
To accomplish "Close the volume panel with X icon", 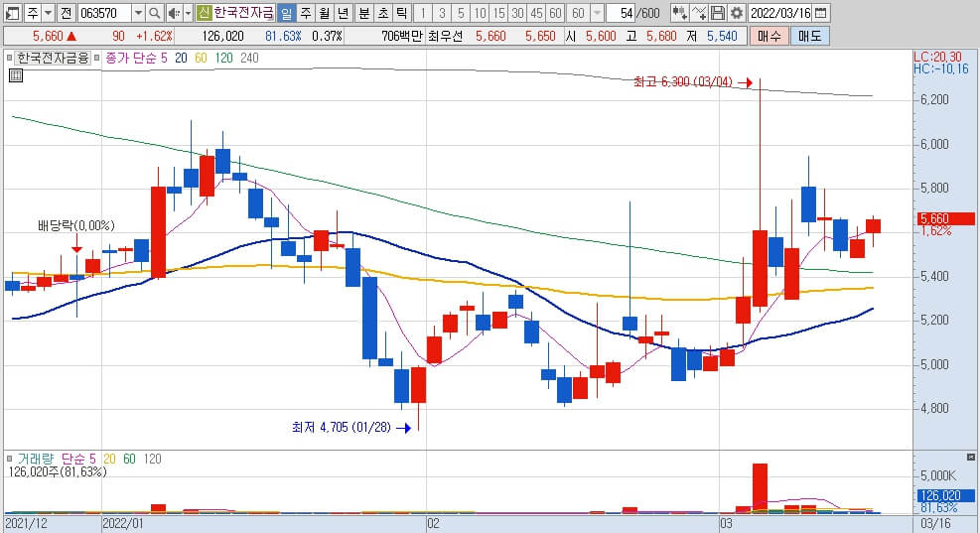I will [x=971, y=458].
